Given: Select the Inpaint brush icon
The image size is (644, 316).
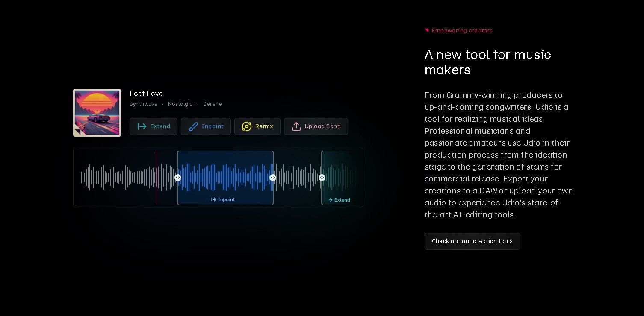Looking at the screenshot, I should [193, 126].
